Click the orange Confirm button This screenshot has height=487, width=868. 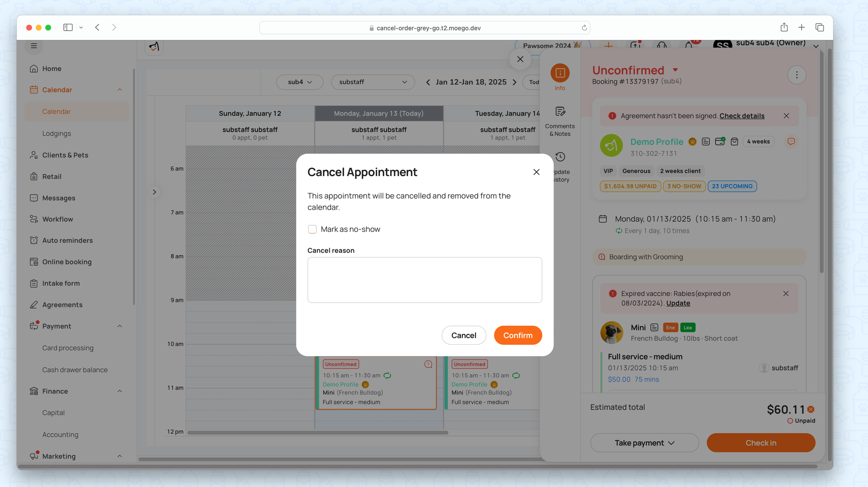(x=518, y=335)
